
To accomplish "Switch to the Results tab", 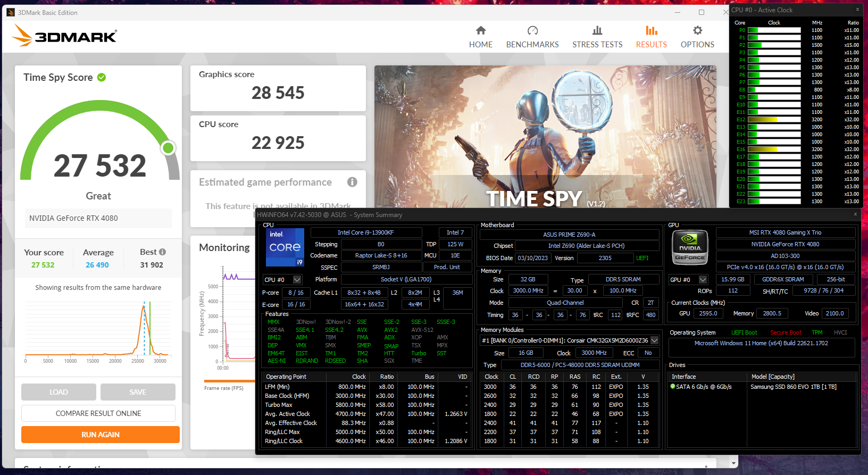I will pyautogui.click(x=651, y=37).
